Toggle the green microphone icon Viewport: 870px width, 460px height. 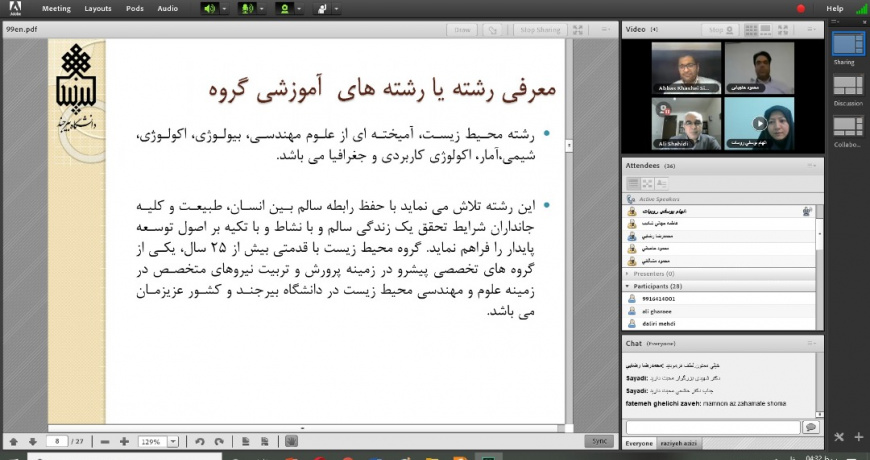[247, 8]
